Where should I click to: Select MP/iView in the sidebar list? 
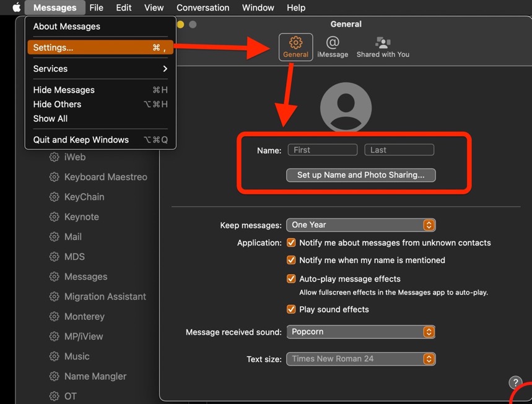pos(84,337)
